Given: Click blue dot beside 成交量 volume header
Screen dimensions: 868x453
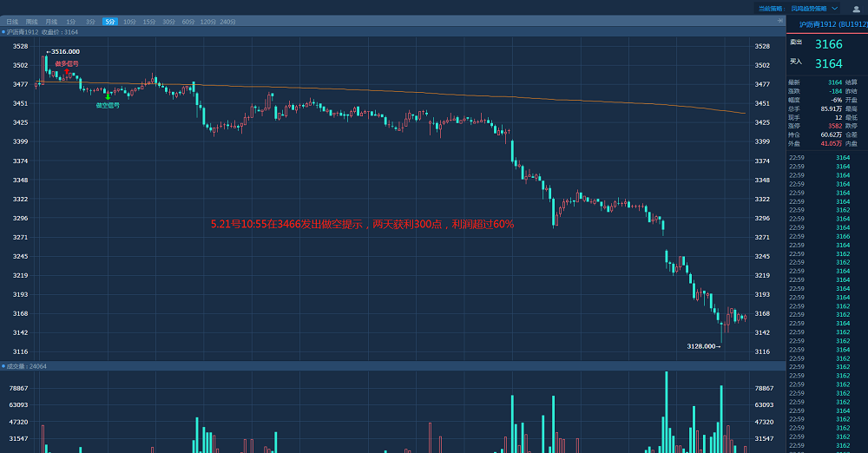Looking at the screenshot, I should click(3, 366).
